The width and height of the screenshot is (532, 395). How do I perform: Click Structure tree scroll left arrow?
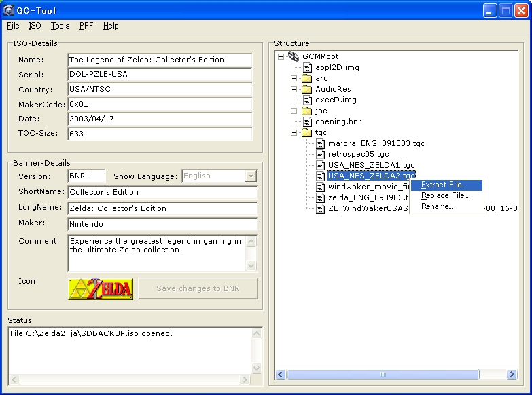coord(281,375)
